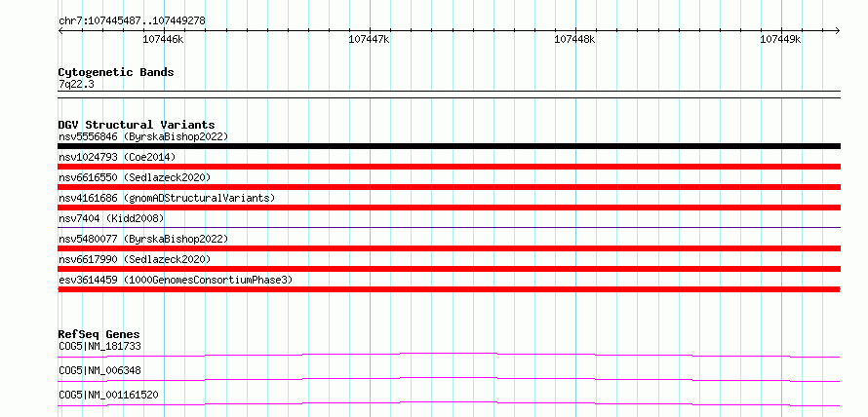Screen dimensions: 868x417
Task: Click the 7q22.3 band label
Action: (x=76, y=84)
